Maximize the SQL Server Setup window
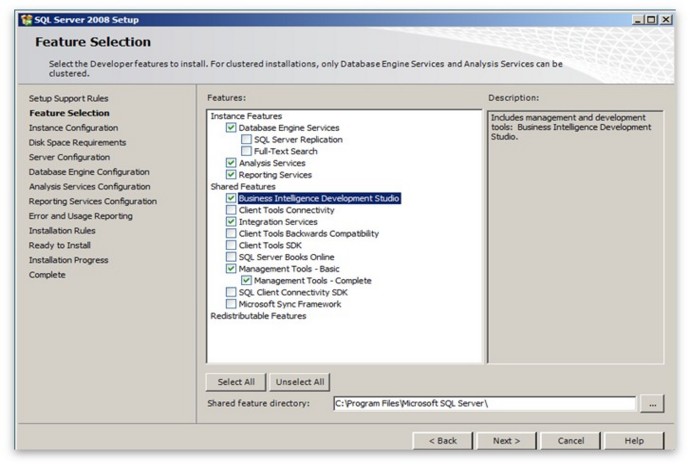The height and width of the screenshot is (466, 690). click(x=652, y=20)
